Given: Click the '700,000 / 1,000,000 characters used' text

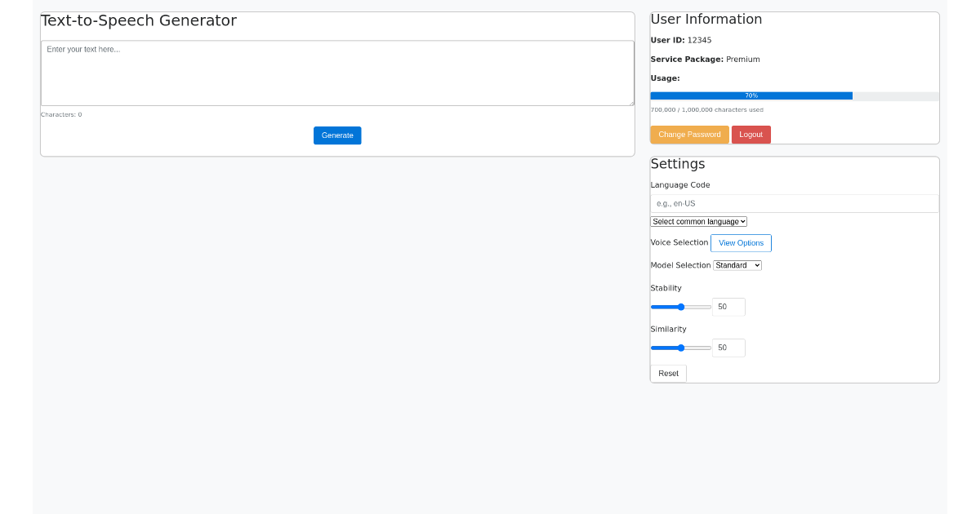Looking at the screenshot, I should pos(706,109).
